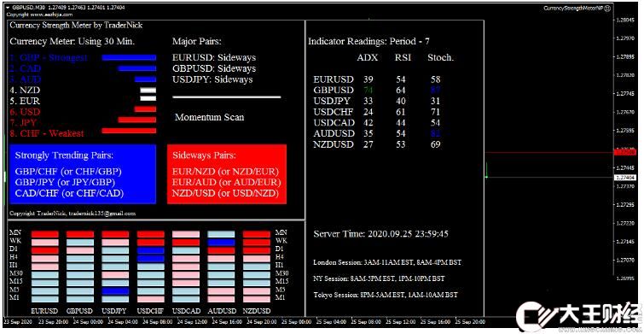Open the chart dropdown arrow before GBPUSD,M30

click(8, 8)
